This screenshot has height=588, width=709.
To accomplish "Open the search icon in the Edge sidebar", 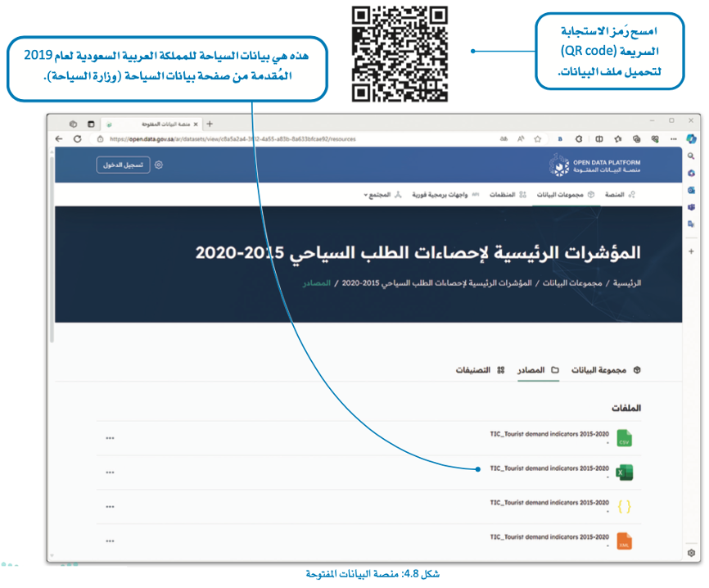I will (x=691, y=156).
